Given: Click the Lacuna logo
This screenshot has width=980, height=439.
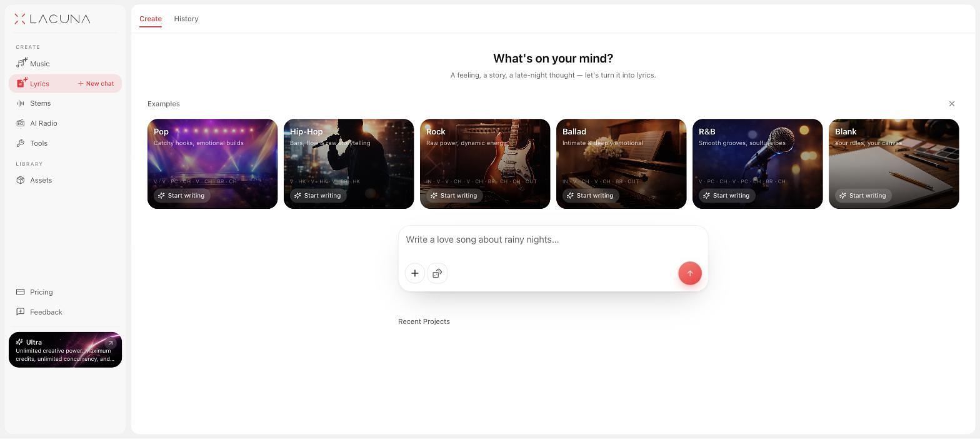Looking at the screenshot, I should pyautogui.click(x=52, y=19).
